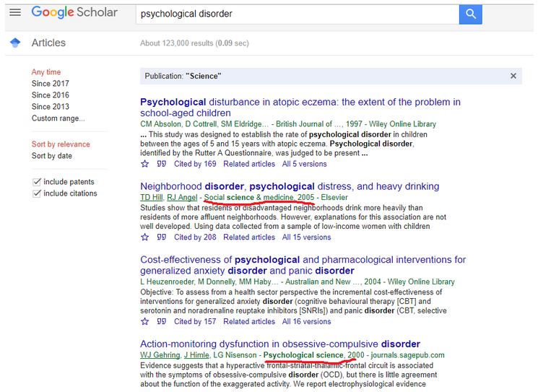Select the Any time filter
This screenshot has height=392, width=538.
tap(46, 72)
